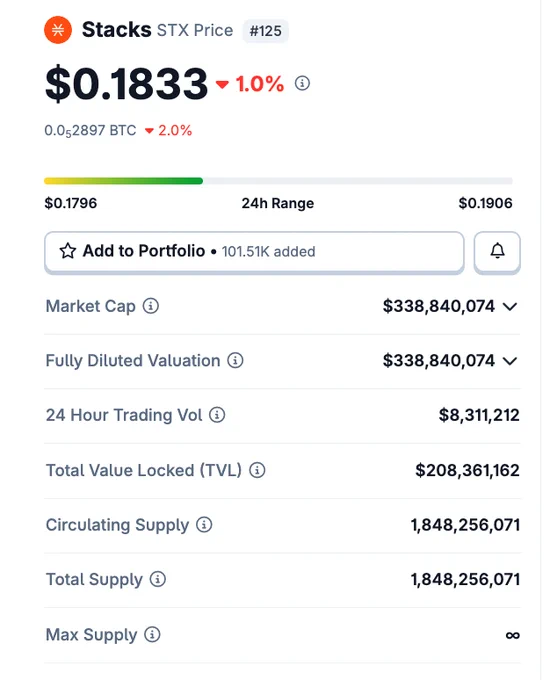This screenshot has width=557, height=680.
Task: Click the Add to Portfolio button
Action: [254, 252]
